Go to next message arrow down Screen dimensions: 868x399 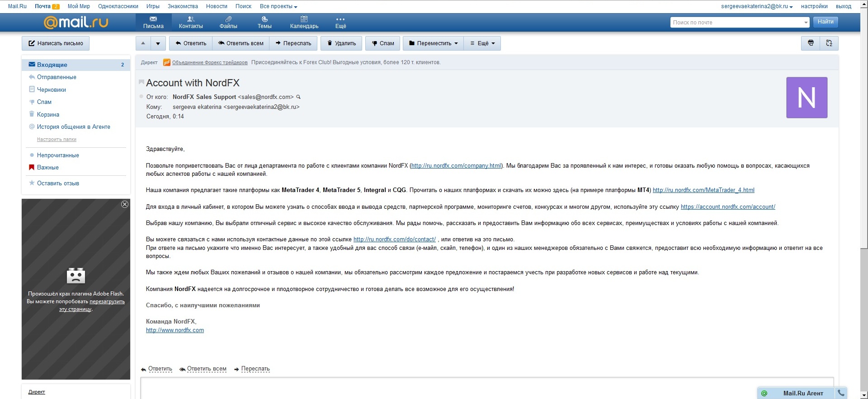click(158, 43)
